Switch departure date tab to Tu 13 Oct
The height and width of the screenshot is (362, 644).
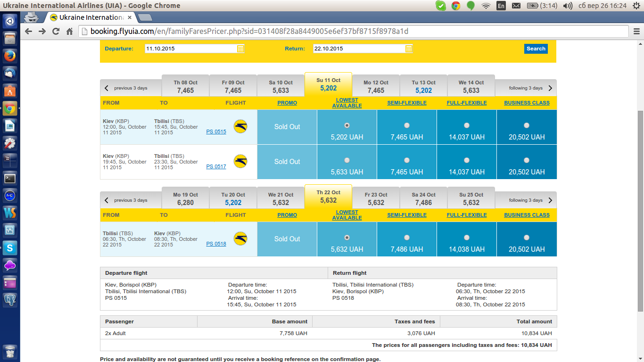423,87
